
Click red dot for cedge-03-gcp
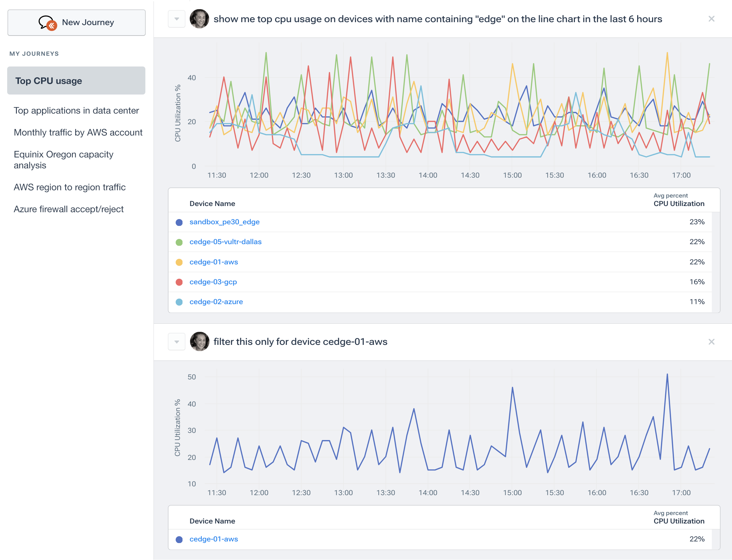(x=179, y=282)
